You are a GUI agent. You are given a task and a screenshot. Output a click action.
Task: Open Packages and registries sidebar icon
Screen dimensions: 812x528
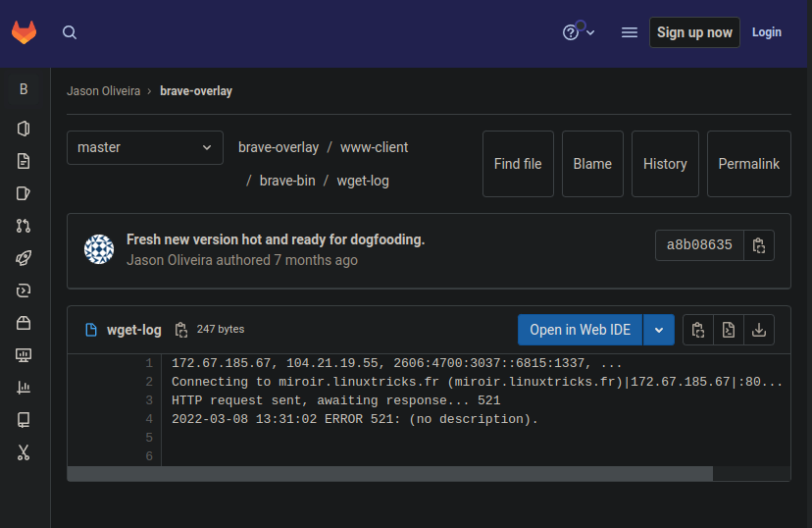pyautogui.click(x=24, y=323)
